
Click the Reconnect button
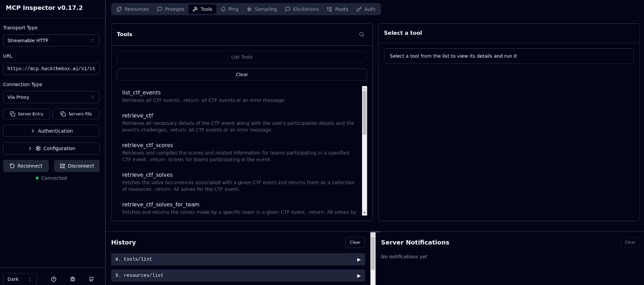pos(26,166)
